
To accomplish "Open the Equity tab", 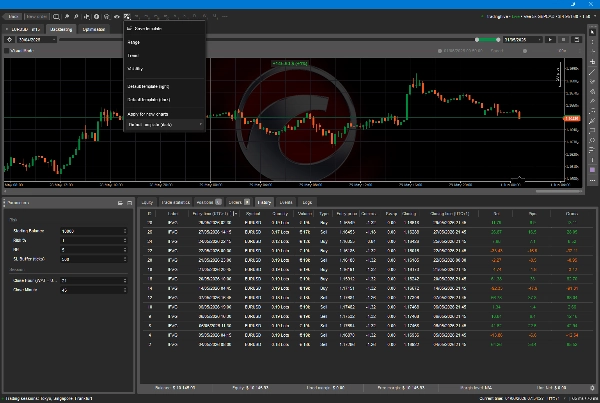I will click(147, 202).
